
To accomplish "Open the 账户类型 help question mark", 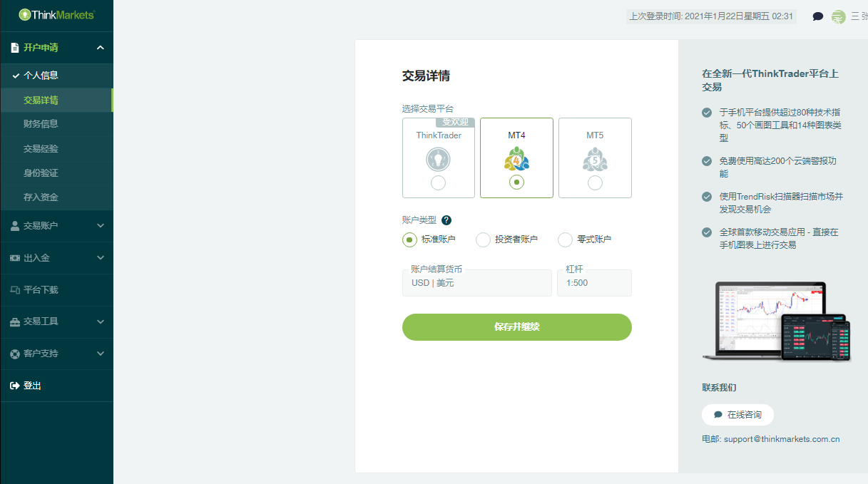I will pyautogui.click(x=446, y=220).
